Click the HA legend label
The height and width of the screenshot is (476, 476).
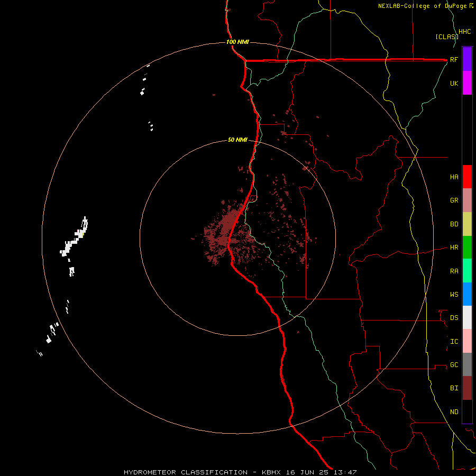(x=454, y=177)
